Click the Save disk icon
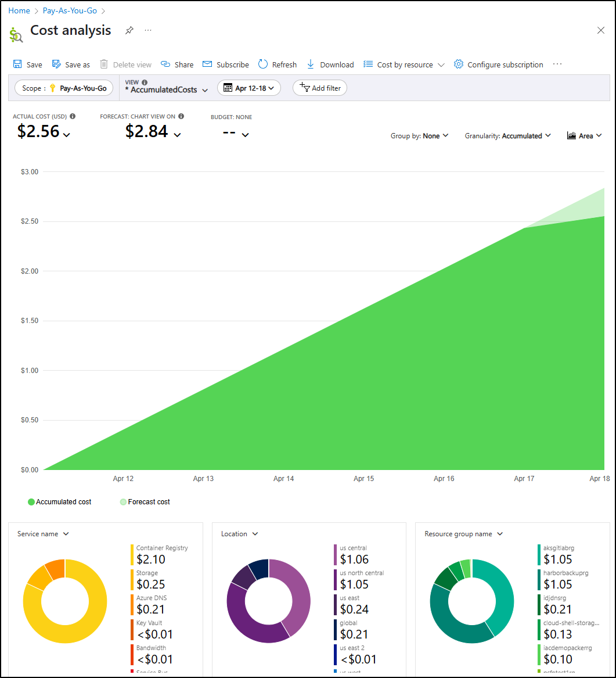The width and height of the screenshot is (616, 678). (17, 64)
